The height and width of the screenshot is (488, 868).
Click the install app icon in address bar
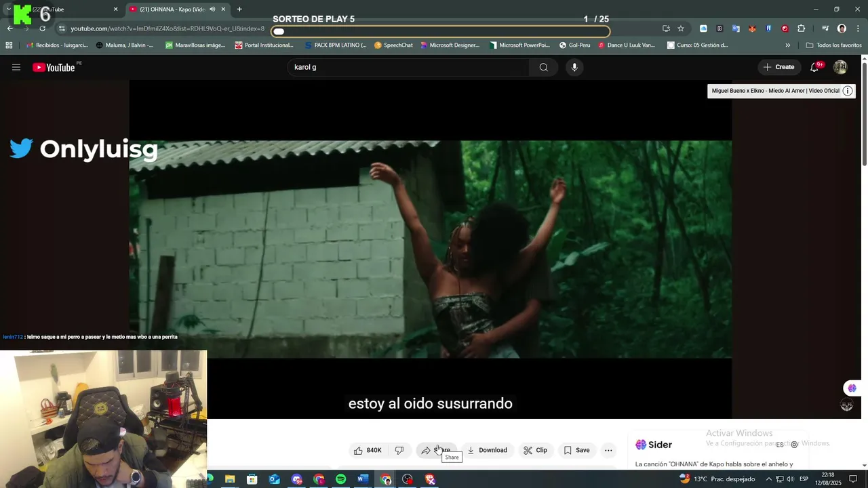[666, 28]
